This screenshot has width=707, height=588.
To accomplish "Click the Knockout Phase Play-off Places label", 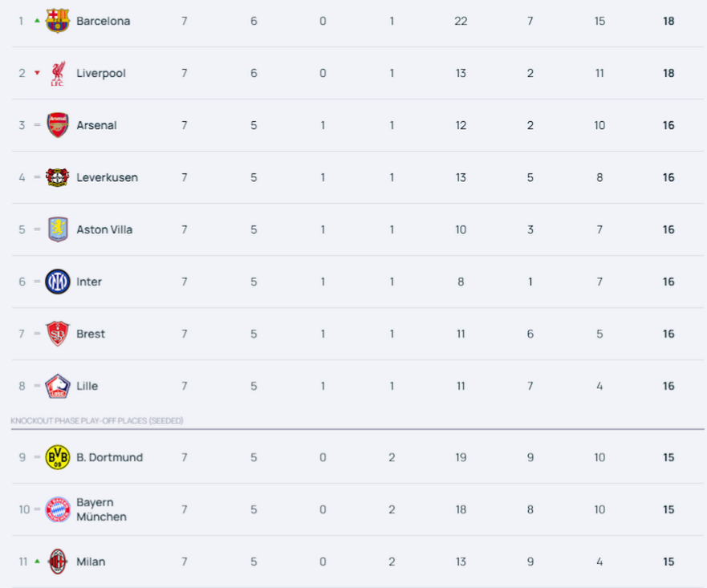I will click(x=97, y=421).
